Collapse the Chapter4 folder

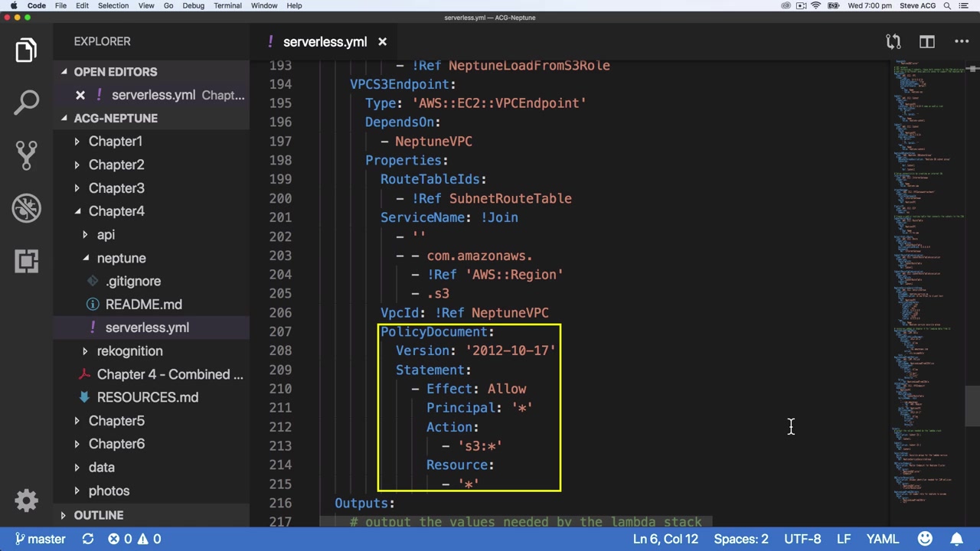(116, 211)
